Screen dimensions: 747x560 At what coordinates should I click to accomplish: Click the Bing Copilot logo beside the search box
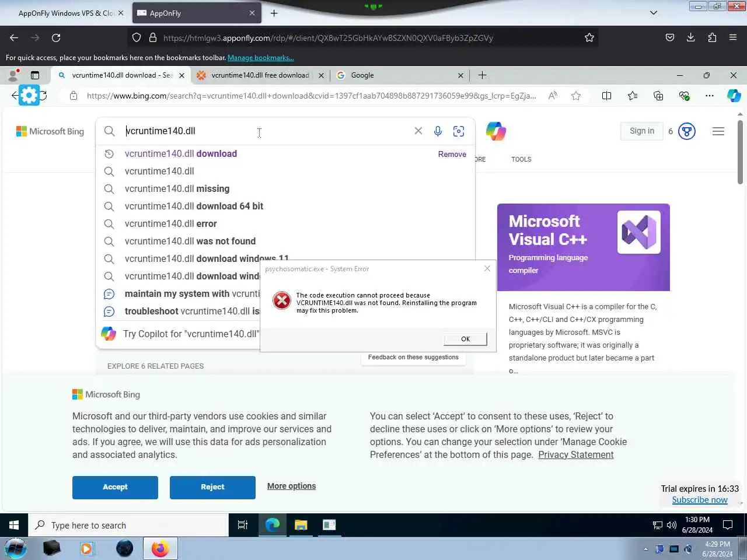tap(496, 131)
